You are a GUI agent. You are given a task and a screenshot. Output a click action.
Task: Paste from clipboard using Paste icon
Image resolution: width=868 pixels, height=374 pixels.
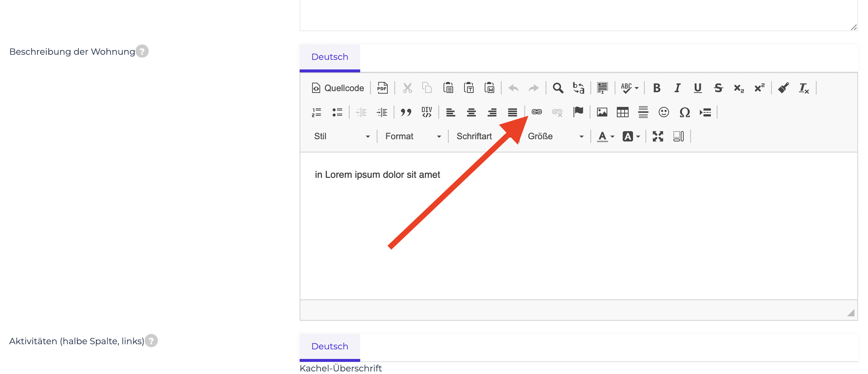click(x=448, y=88)
